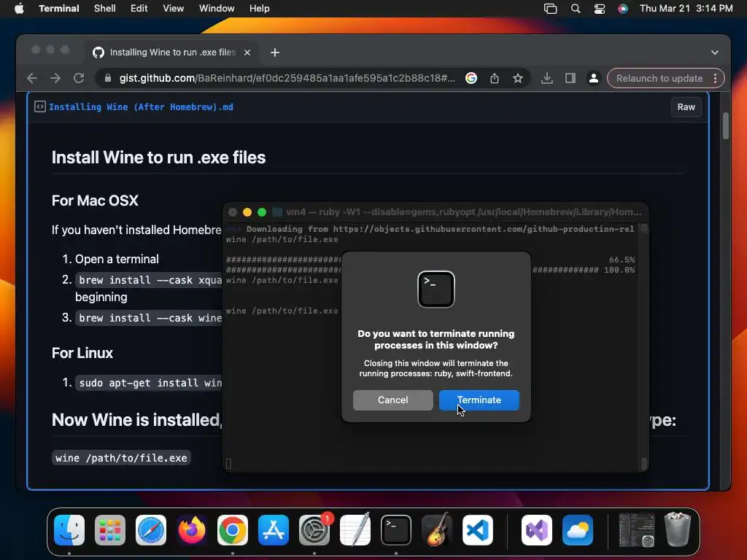This screenshot has width=747, height=560.
Task: Open the cloud weather app in Dock
Action: click(578, 530)
